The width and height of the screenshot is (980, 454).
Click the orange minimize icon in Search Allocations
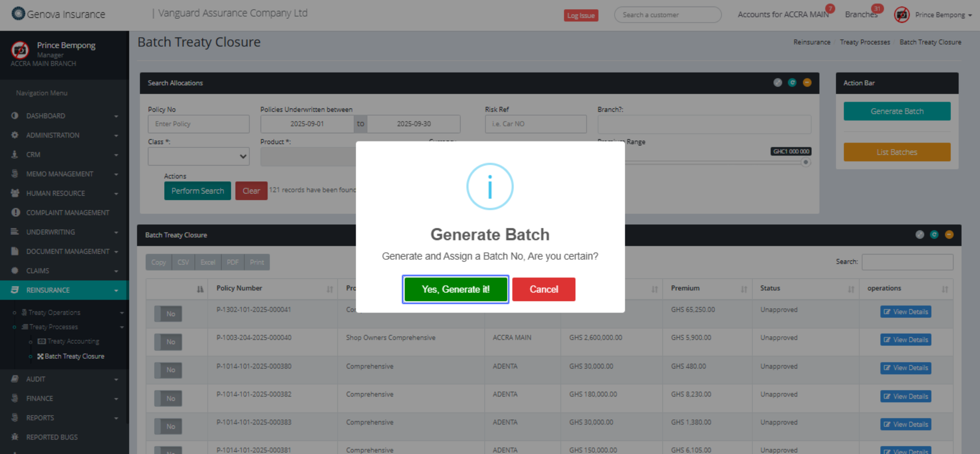click(x=807, y=82)
